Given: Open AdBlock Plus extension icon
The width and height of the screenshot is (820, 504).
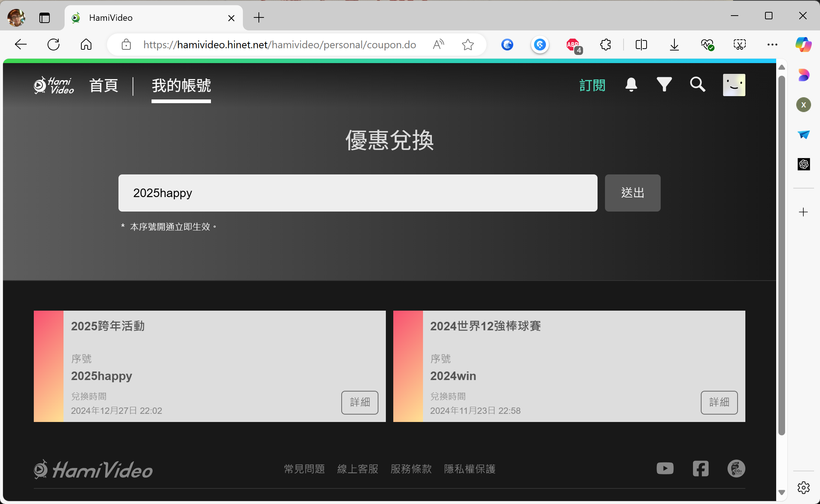Looking at the screenshot, I should (x=573, y=45).
